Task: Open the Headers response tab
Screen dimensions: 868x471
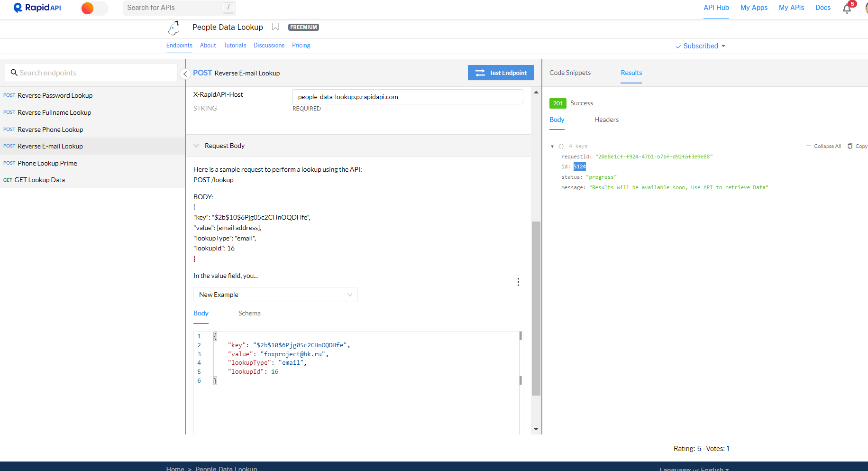Action: click(606, 120)
